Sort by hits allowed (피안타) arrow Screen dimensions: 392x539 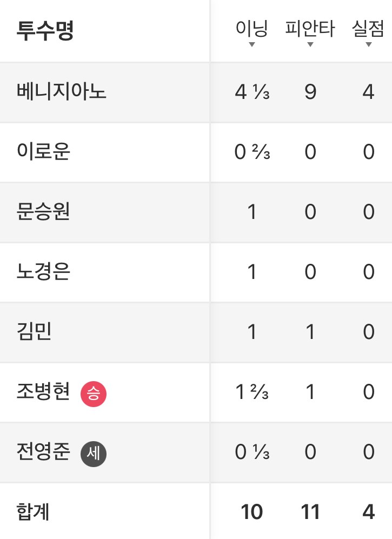coord(310,44)
